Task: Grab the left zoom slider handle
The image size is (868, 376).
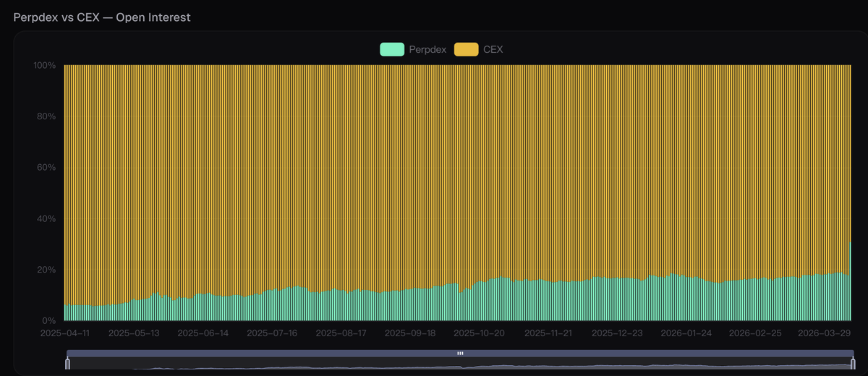Action: 67,363
